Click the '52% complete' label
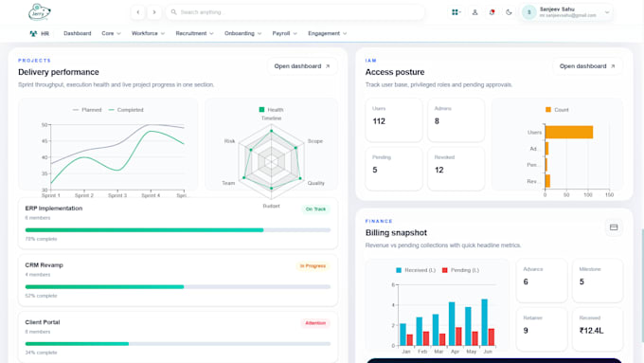 coord(41,296)
